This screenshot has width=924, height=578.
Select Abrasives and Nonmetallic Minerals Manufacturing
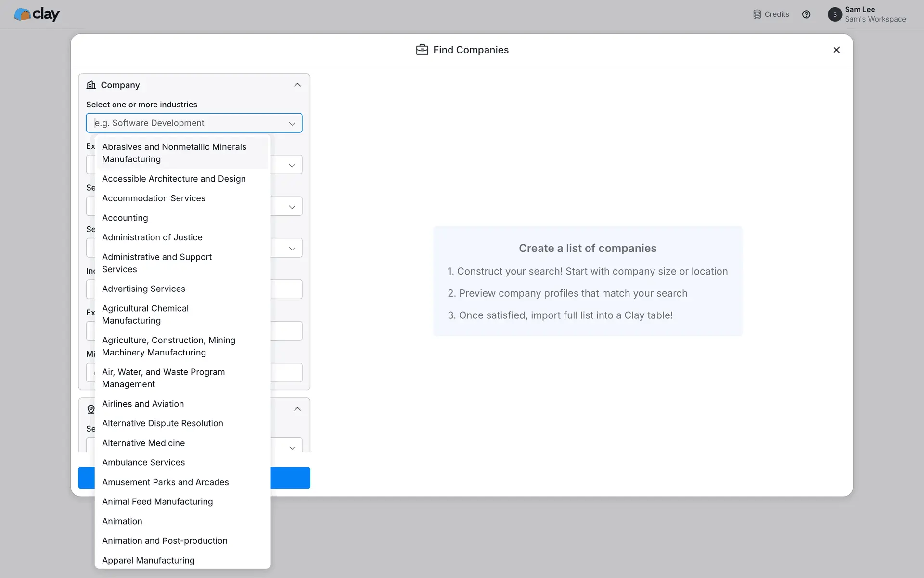[174, 153]
